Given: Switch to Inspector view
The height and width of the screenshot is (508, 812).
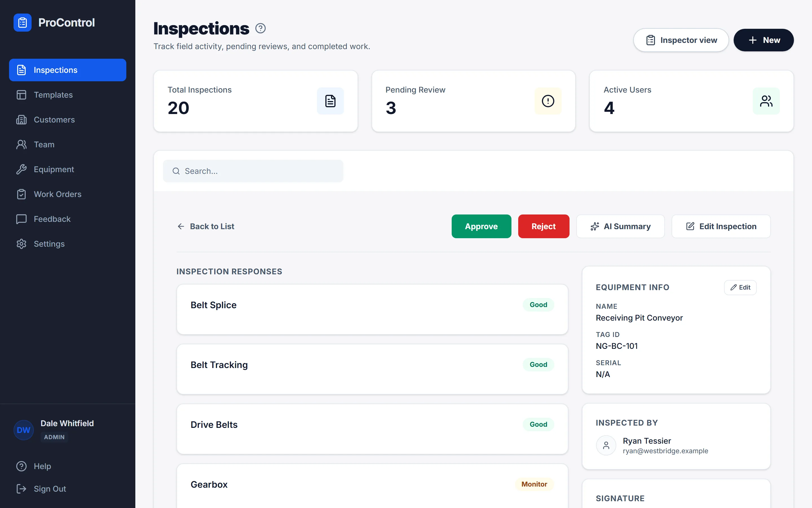Looking at the screenshot, I should click(x=681, y=40).
